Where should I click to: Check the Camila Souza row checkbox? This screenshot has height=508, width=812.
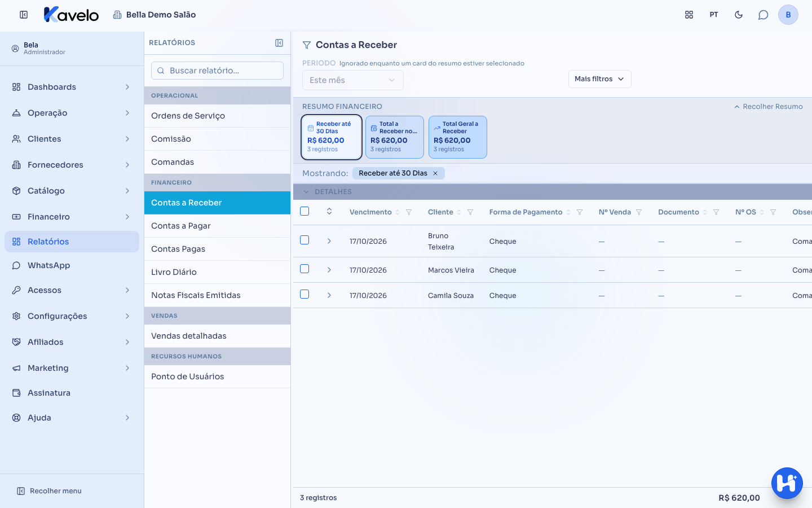point(304,294)
